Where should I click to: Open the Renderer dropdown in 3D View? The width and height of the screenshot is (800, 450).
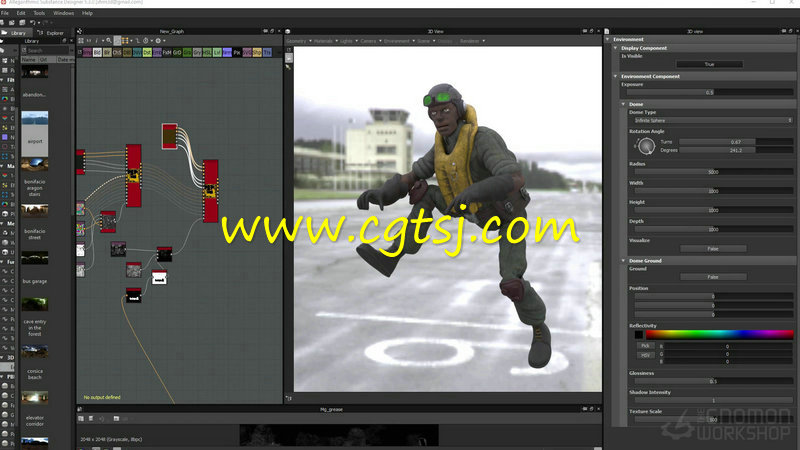(x=472, y=41)
